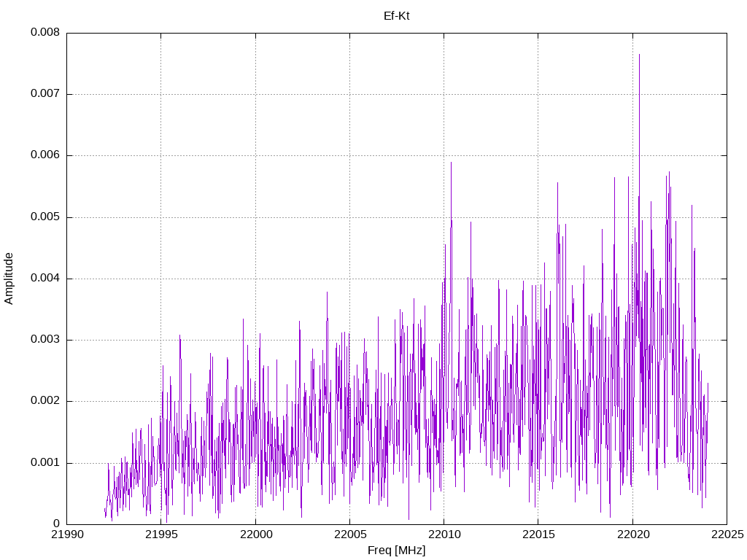Click the x-axis tick label 22025
This screenshot has width=747, height=560.
[727, 534]
